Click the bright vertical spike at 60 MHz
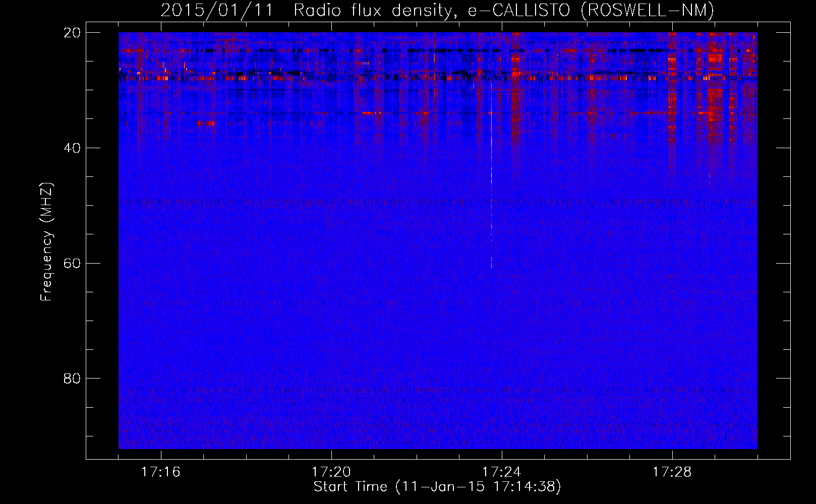The height and width of the screenshot is (504, 816). click(x=491, y=263)
